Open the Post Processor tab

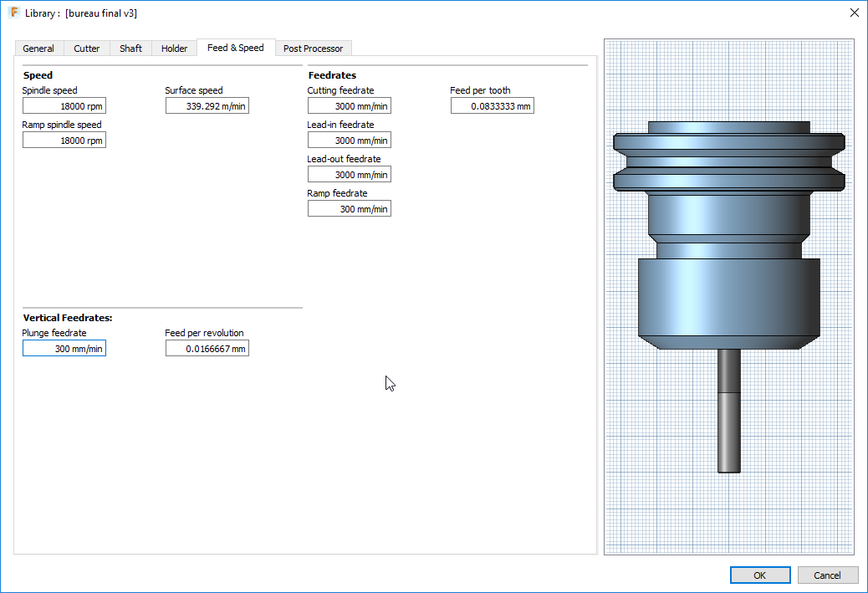(x=314, y=49)
